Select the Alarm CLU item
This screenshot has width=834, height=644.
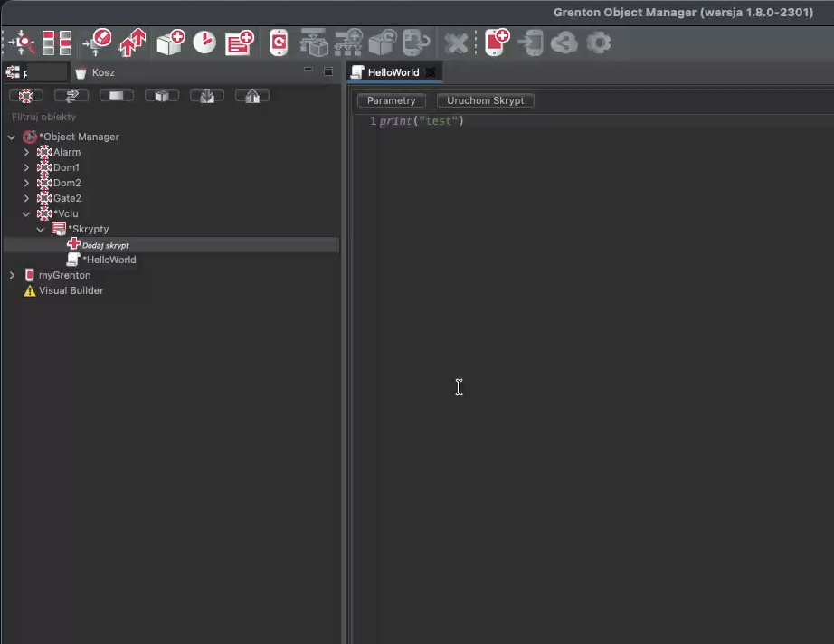coord(67,152)
